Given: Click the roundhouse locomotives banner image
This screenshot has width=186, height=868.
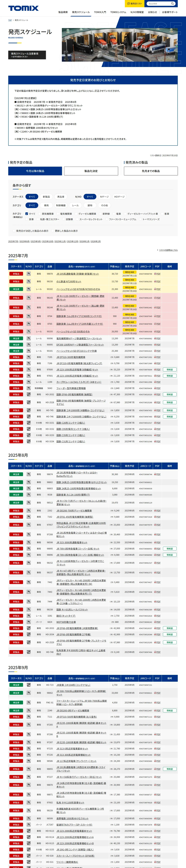Looking at the screenshot, I should (120, 45).
